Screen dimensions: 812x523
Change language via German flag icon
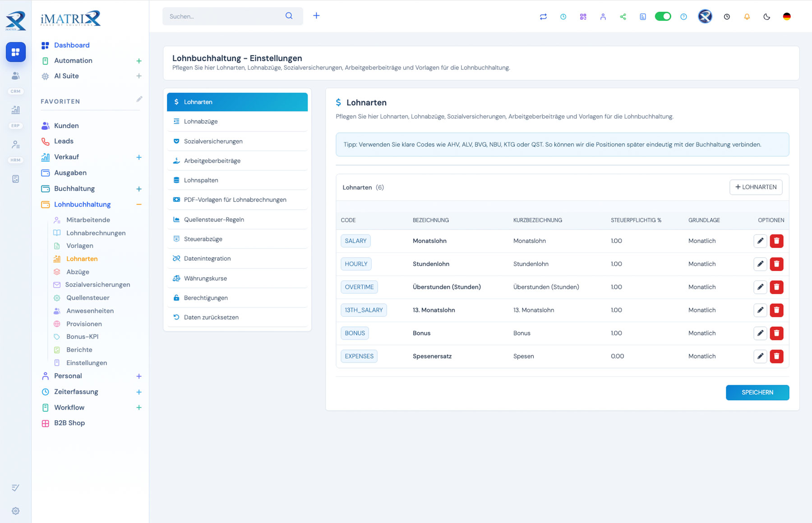pos(787,16)
